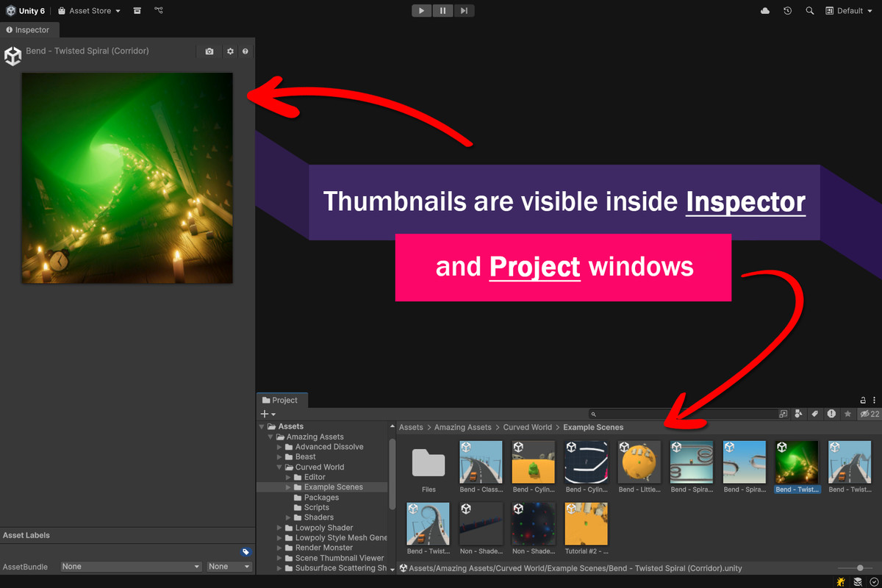
Task: Click the checkmark activity status icon
Action: (872, 581)
